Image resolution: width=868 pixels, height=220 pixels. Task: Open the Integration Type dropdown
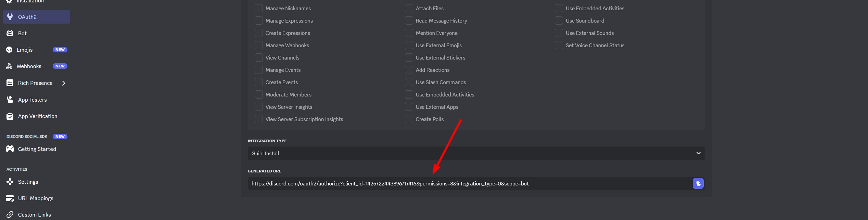tap(476, 153)
